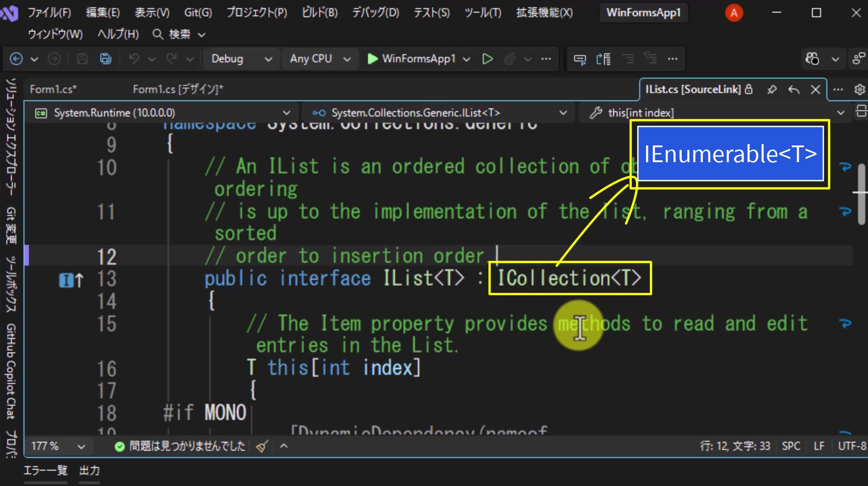This screenshot has width=868, height=486.
Task: Open the 出力 panel tab
Action: click(x=90, y=471)
